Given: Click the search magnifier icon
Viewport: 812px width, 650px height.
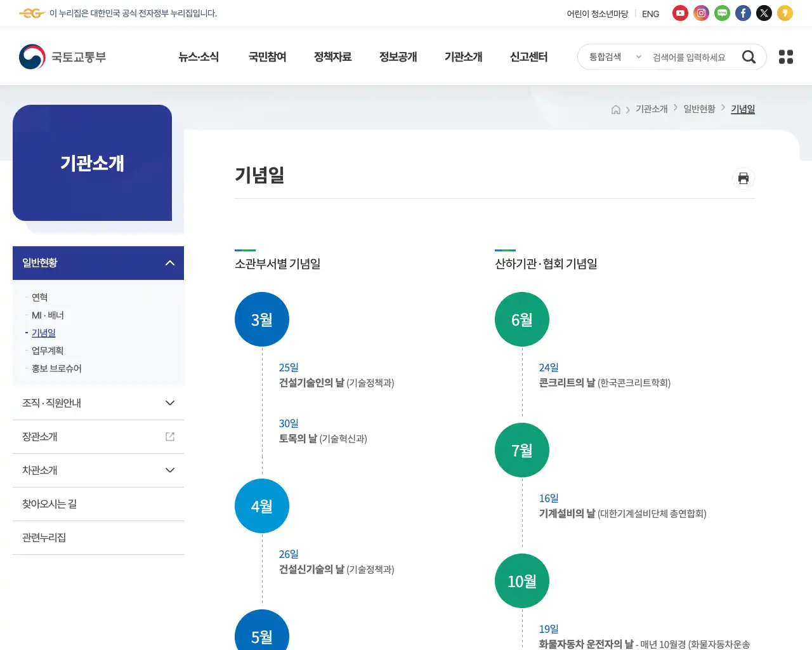Looking at the screenshot, I should coord(749,57).
